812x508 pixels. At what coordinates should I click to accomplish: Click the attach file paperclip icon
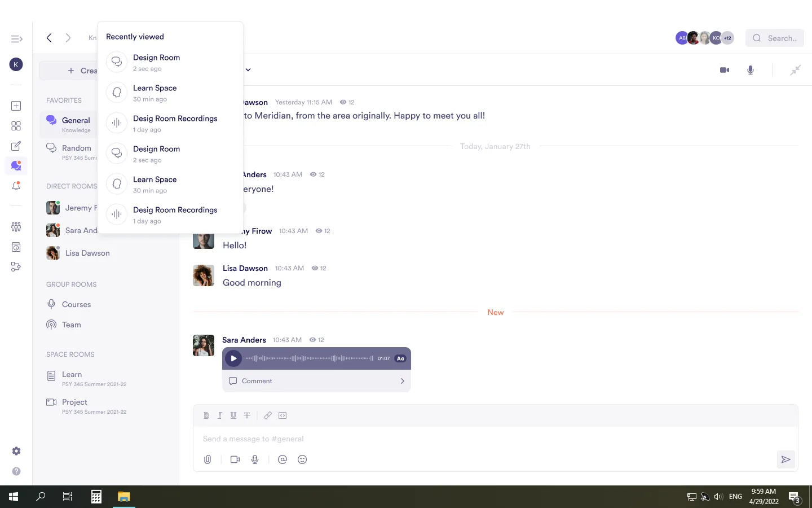[x=208, y=459]
